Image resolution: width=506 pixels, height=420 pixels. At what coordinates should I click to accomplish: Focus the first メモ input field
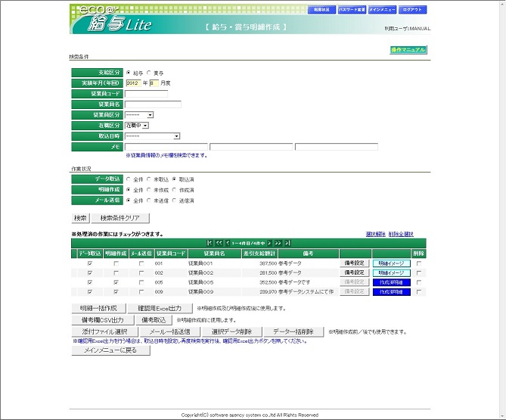point(166,147)
